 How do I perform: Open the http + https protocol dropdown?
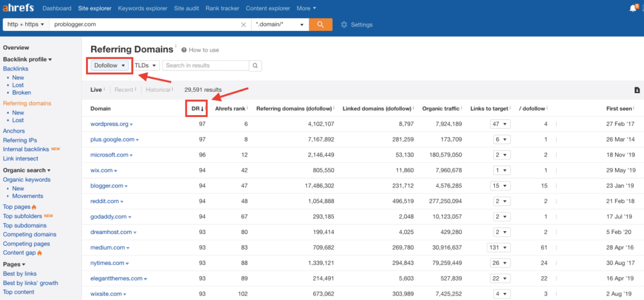click(26, 25)
